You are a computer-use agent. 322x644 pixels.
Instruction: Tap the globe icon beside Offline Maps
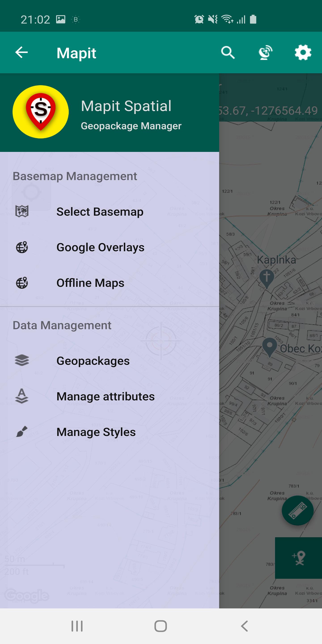[22, 283]
